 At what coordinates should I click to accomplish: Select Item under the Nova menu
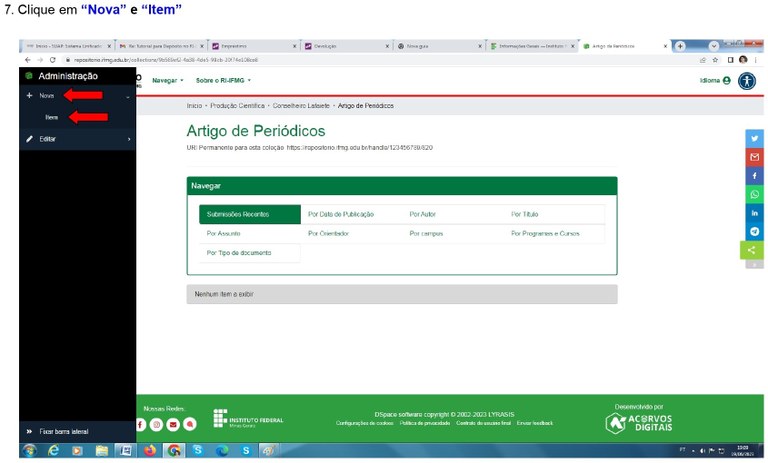[52, 117]
